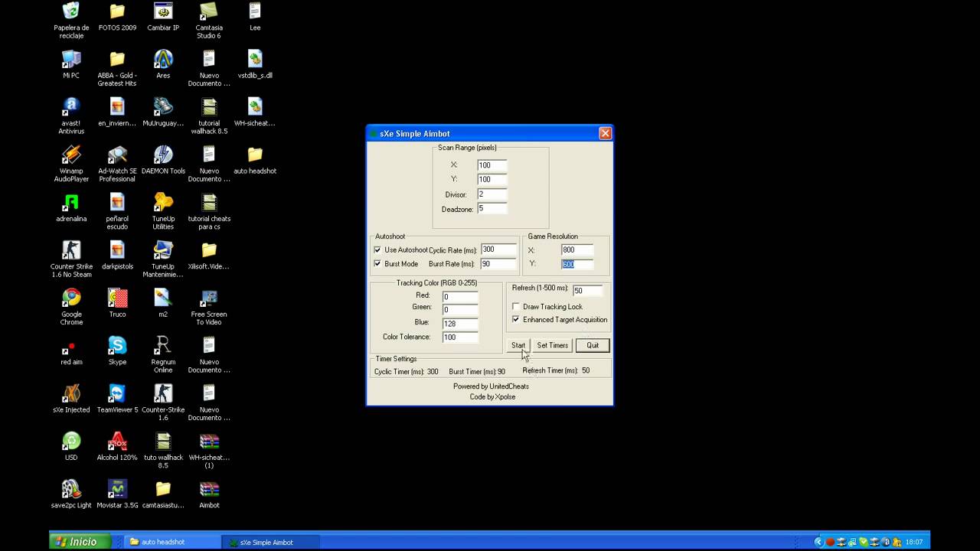Click the Blue tracking color field
980x551 pixels.
click(459, 324)
